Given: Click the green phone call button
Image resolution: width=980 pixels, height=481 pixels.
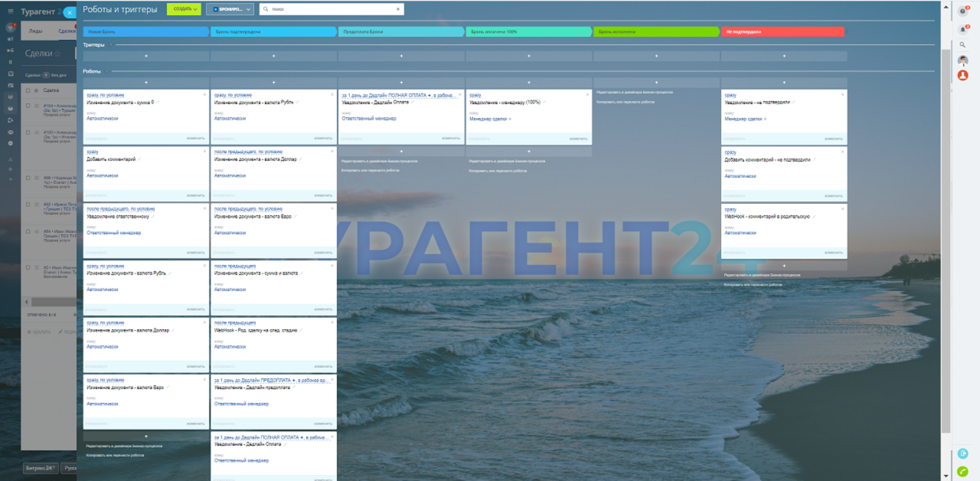Looking at the screenshot, I should click(x=963, y=471).
